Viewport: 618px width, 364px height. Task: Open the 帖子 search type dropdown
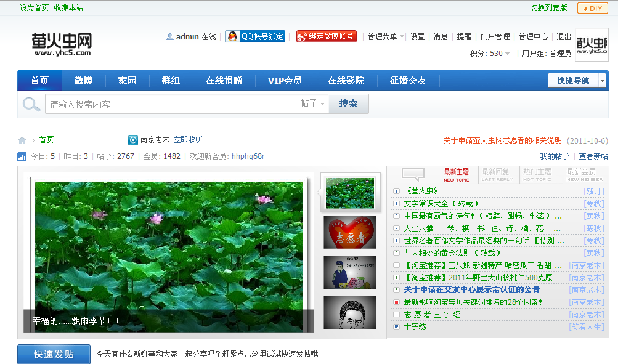(x=312, y=103)
